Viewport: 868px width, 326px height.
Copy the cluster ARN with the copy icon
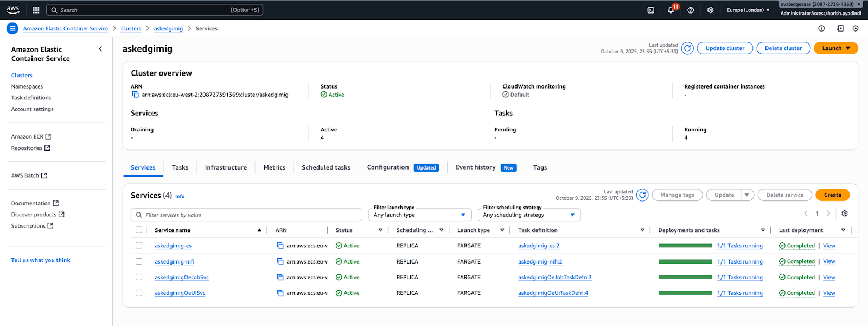coord(135,95)
